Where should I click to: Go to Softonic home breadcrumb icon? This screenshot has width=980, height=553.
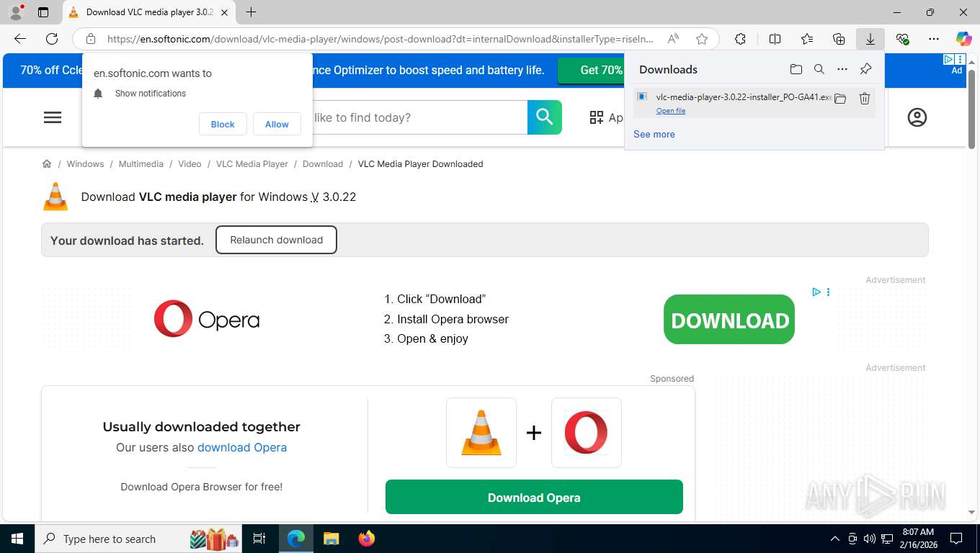[47, 164]
